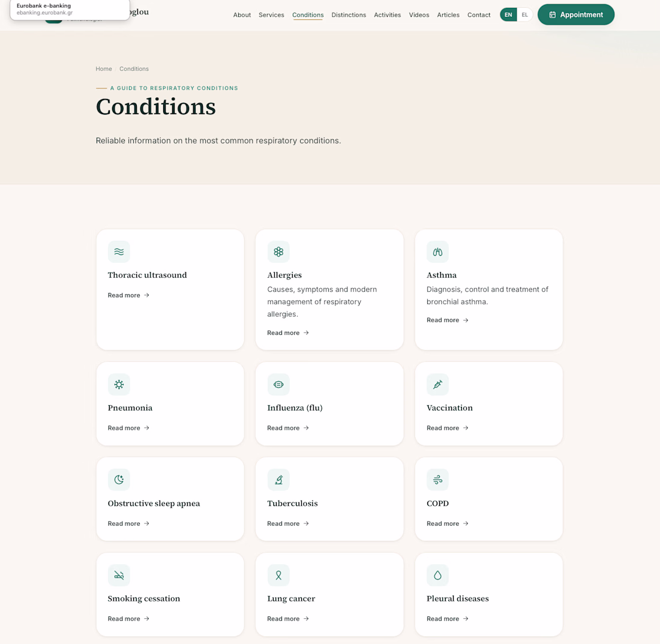
Task: Click the Obstructive sleep apnea title
Action: tap(154, 503)
